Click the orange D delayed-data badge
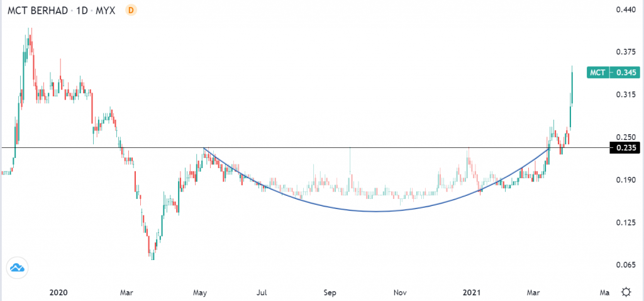Screen dimensions: 644x301 pos(131,10)
